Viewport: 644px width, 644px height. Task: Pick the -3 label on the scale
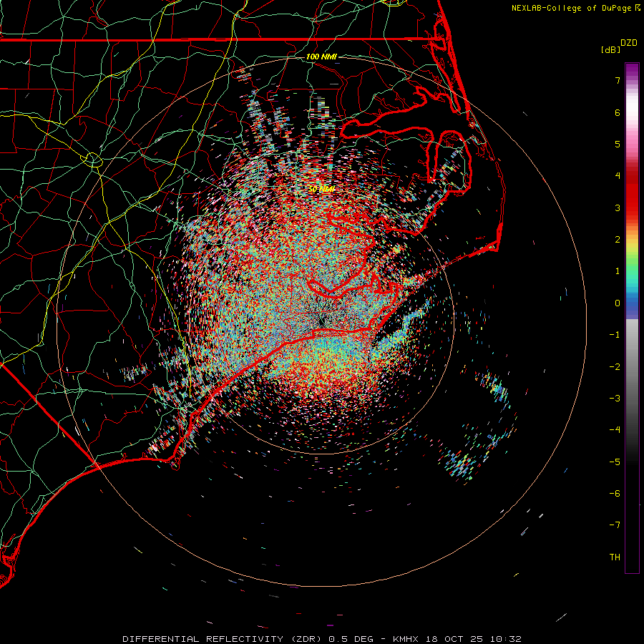pyautogui.click(x=615, y=399)
